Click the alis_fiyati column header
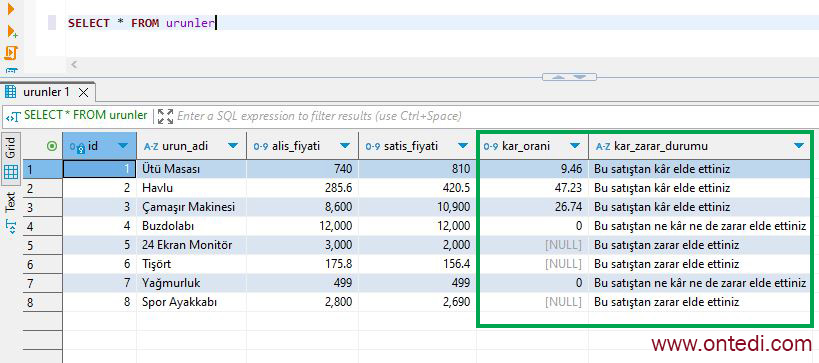 tap(303, 146)
